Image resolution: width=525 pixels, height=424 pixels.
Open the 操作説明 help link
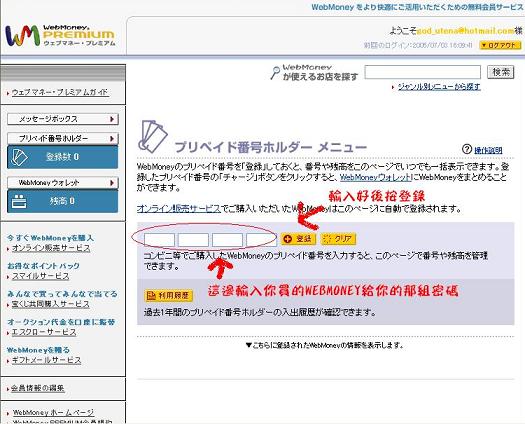488,150
